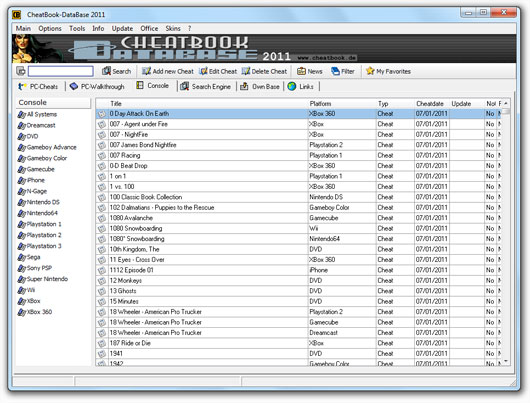
Task: Select Nintendo DS in the Console list
Action: pos(43,202)
